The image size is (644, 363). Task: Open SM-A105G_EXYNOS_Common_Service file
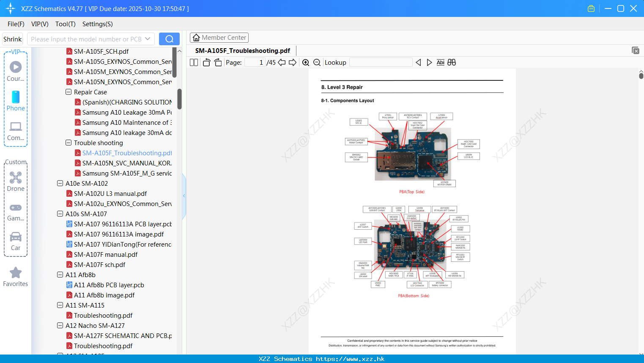click(119, 62)
